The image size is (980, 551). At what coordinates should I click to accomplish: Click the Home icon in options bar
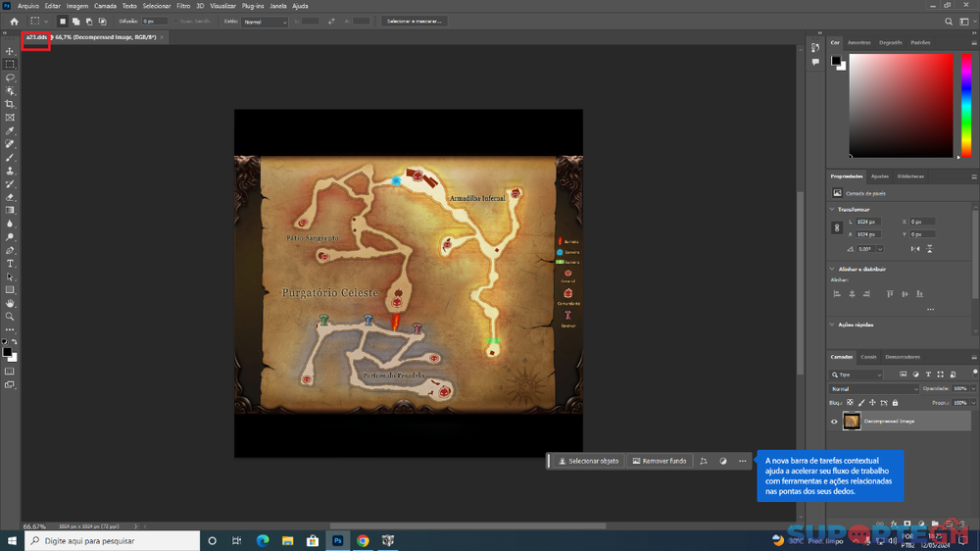coord(14,21)
